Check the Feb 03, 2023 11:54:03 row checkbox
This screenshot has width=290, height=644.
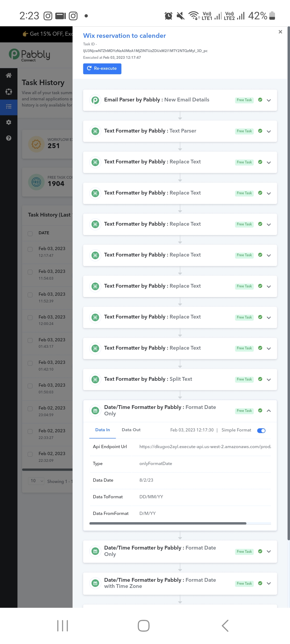30,272
